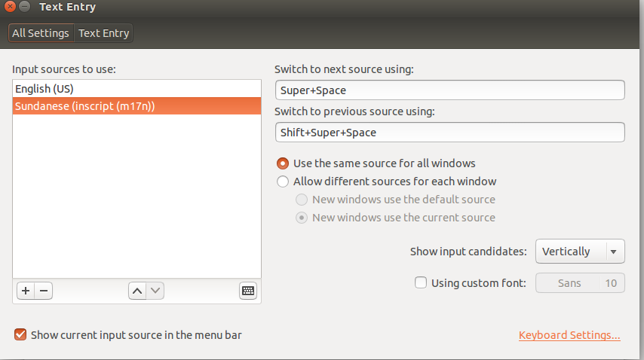Open 'Show input candidates' Vertically dropdown
The width and height of the screenshot is (644, 360).
(x=579, y=252)
